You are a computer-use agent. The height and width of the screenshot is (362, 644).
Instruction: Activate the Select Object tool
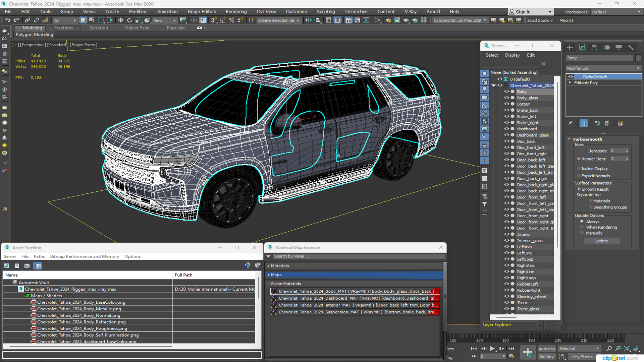[x=83, y=20]
